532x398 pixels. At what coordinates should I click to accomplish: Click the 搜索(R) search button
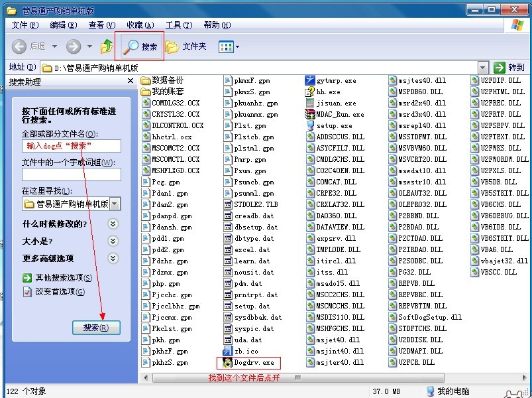coord(96,328)
